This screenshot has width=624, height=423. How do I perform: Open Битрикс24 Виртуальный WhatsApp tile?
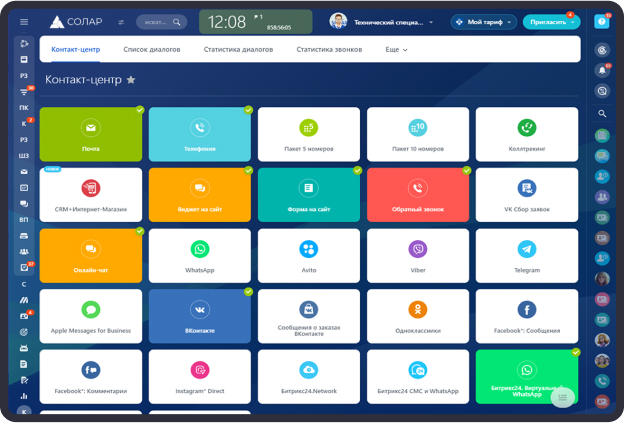tap(527, 377)
